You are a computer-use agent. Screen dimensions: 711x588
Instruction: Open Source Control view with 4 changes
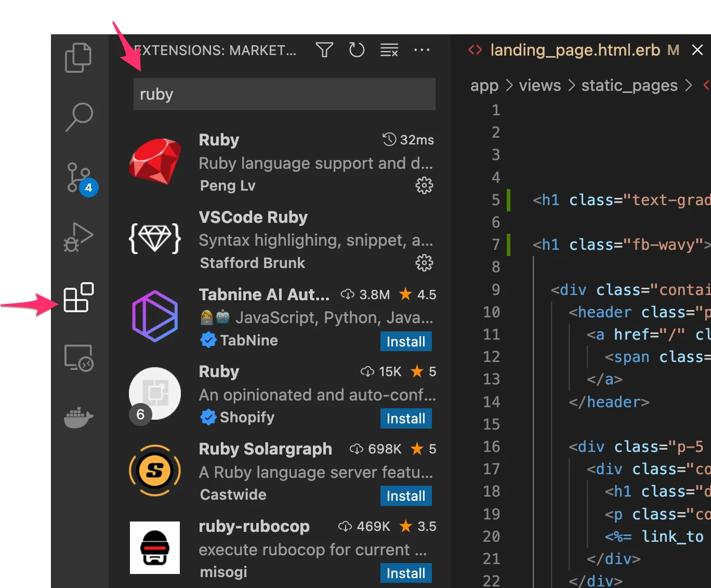(79, 178)
